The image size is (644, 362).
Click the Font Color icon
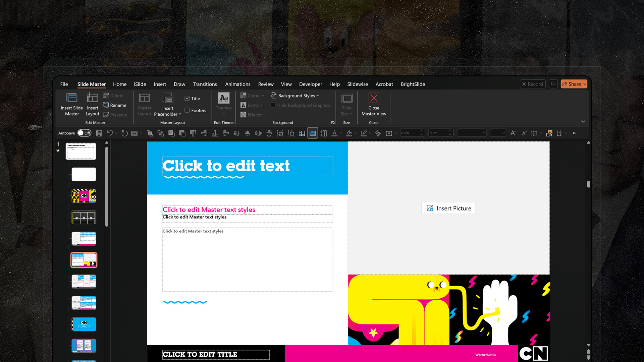click(334, 133)
